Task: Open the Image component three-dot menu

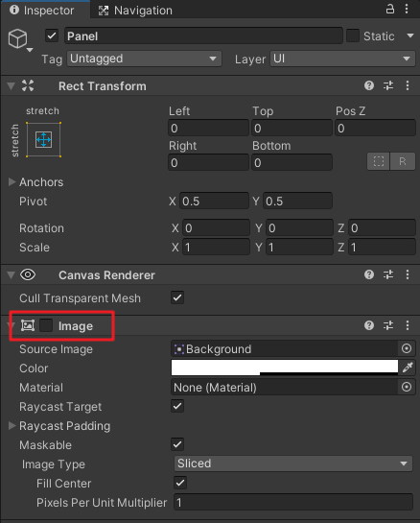Action: (408, 325)
